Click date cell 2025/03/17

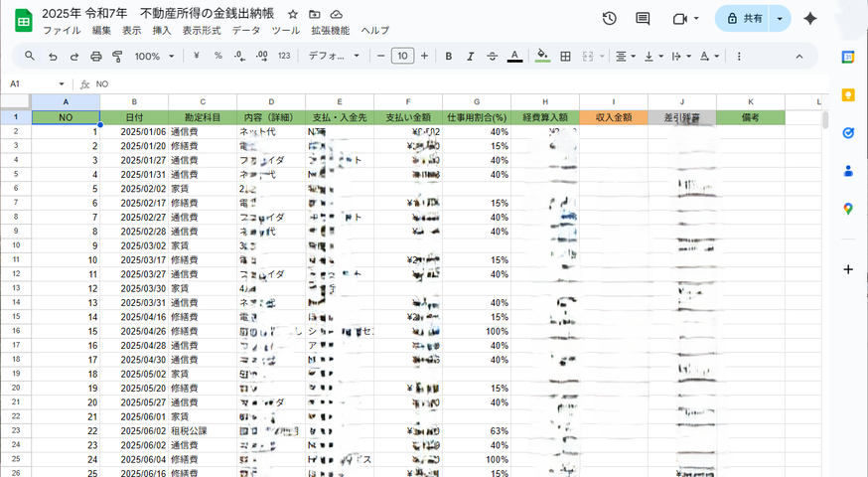pyautogui.click(x=134, y=259)
